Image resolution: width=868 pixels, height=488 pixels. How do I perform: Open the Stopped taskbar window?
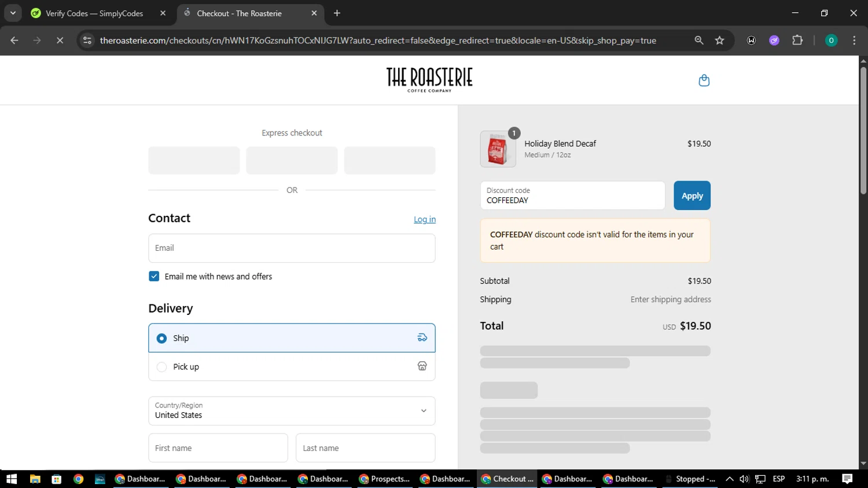click(690, 479)
